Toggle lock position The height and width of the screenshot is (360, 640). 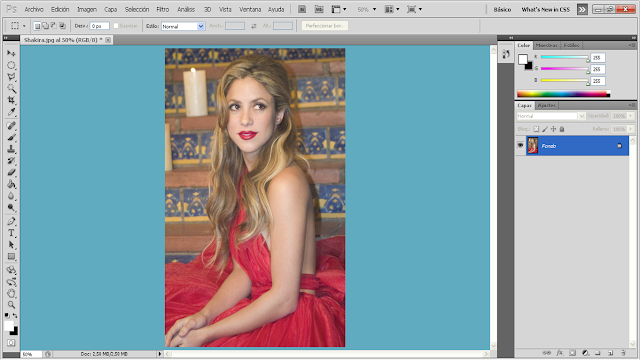(553, 129)
